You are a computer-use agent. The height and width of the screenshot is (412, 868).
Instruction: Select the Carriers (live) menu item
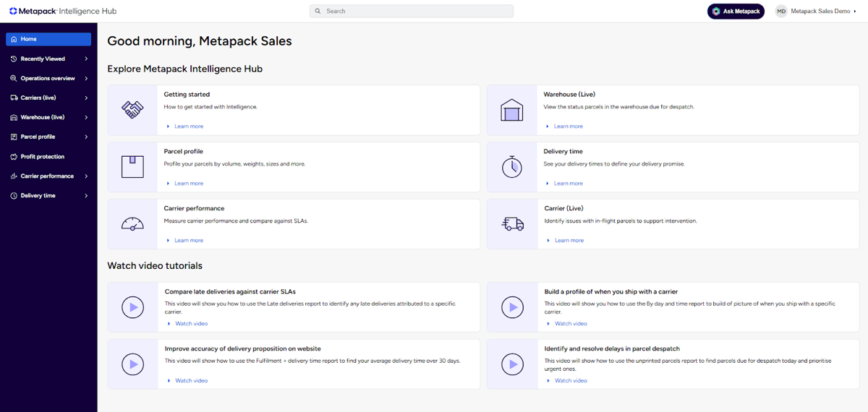(x=48, y=98)
